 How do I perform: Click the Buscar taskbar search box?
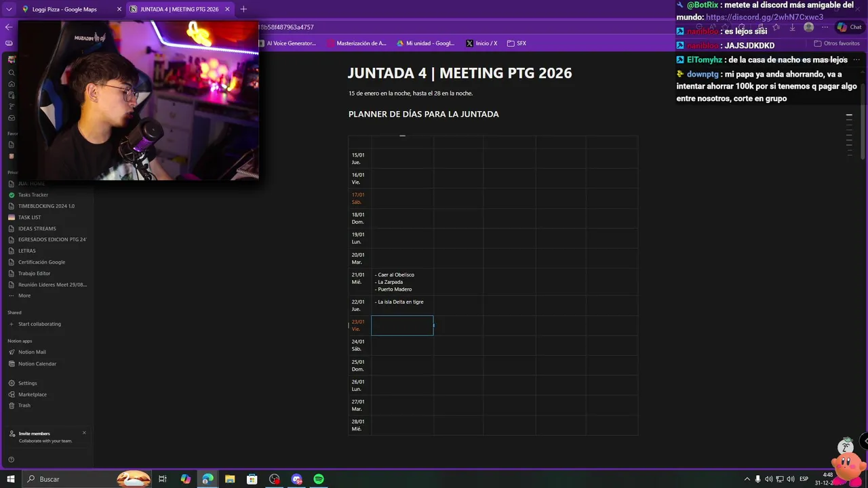click(x=87, y=479)
